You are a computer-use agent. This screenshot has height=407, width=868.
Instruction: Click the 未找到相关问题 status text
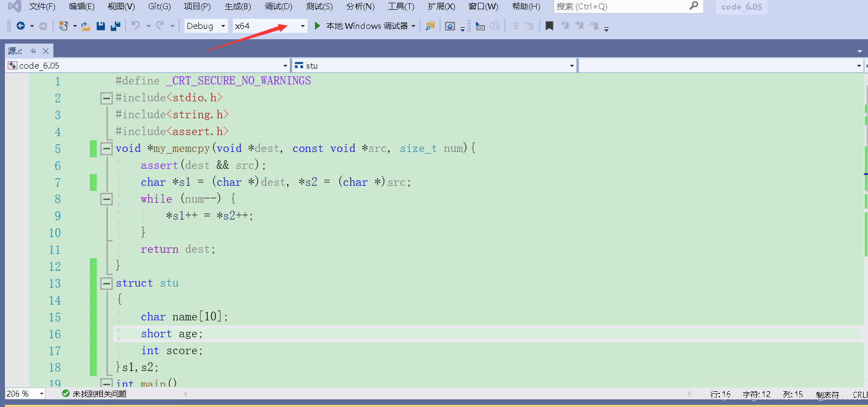pos(100,393)
